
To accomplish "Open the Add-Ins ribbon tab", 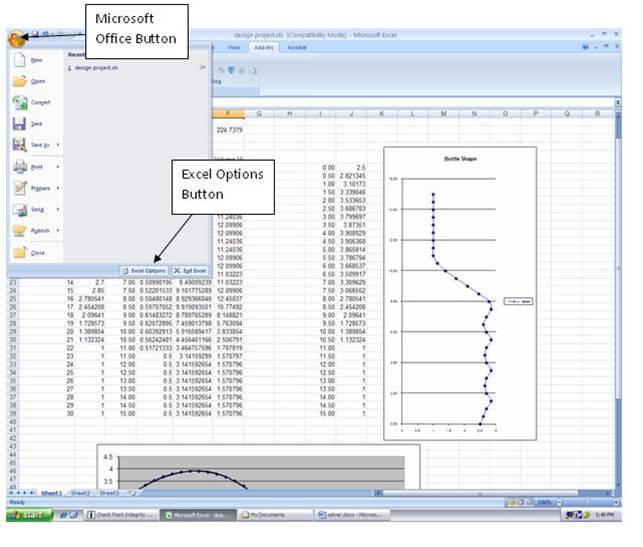I will click(x=264, y=48).
